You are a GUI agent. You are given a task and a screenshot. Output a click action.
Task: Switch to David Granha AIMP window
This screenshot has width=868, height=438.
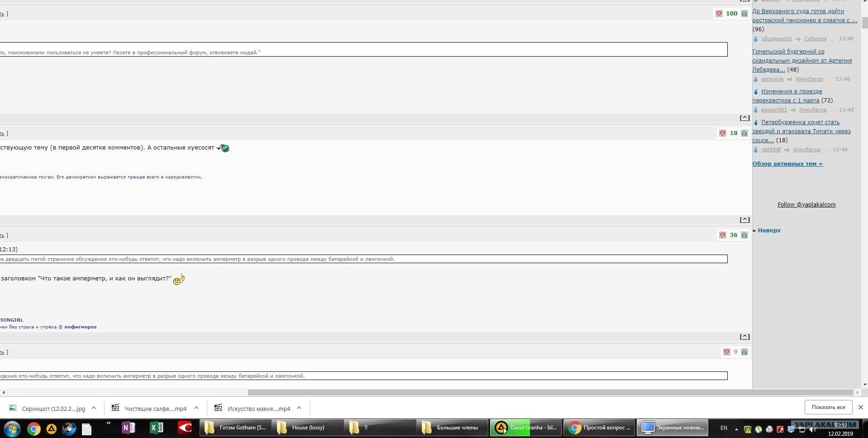click(526, 428)
